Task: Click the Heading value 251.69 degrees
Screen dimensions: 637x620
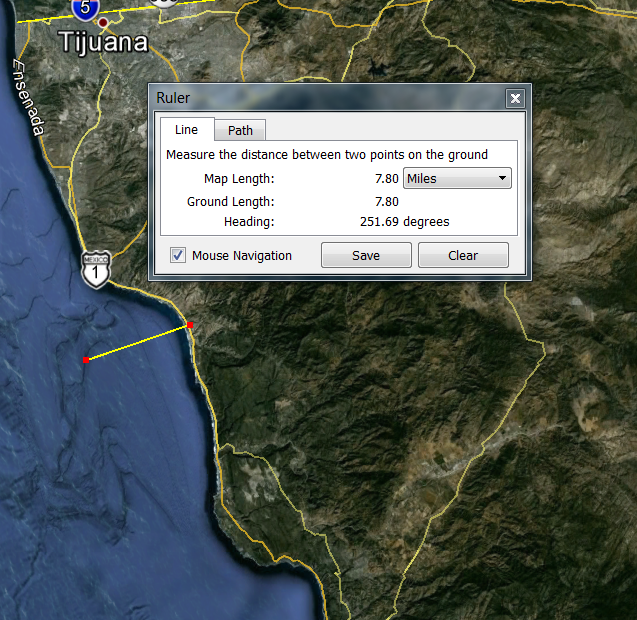Action: [404, 222]
